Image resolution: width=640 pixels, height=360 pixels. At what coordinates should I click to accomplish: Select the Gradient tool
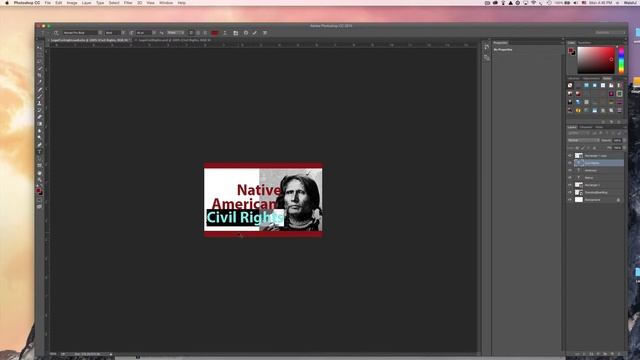coord(40,124)
